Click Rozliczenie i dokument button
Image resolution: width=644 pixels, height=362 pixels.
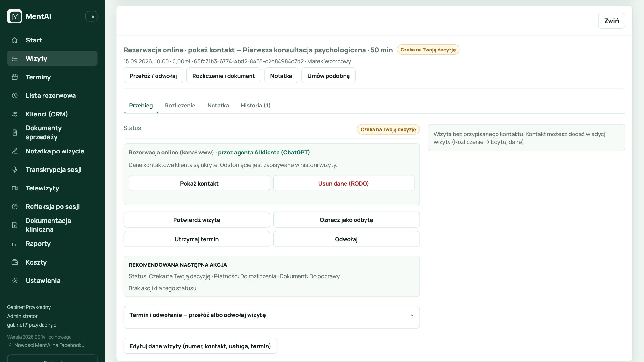(x=223, y=76)
